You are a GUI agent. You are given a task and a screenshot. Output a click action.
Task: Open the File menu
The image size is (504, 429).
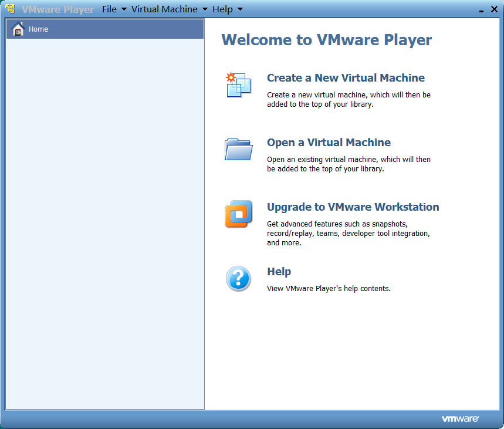pyautogui.click(x=109, y=9)
